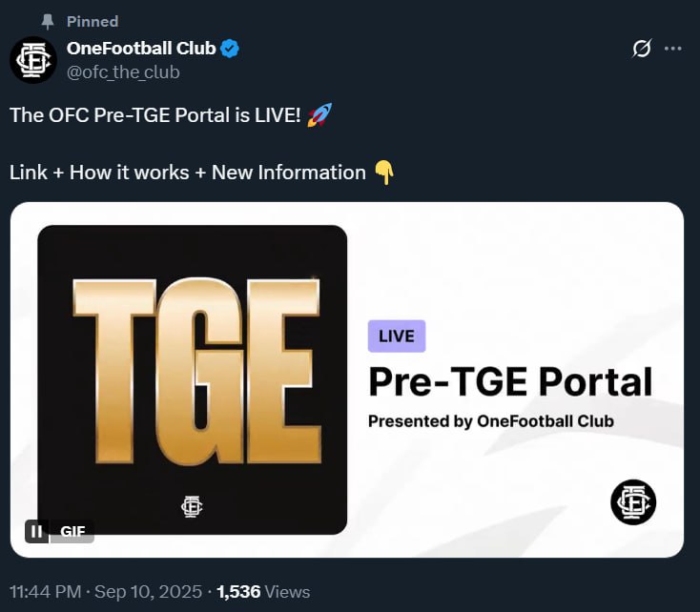Click "Presented by OneFootball Club" caption
The image size is (700, 612).
[491, 421]
